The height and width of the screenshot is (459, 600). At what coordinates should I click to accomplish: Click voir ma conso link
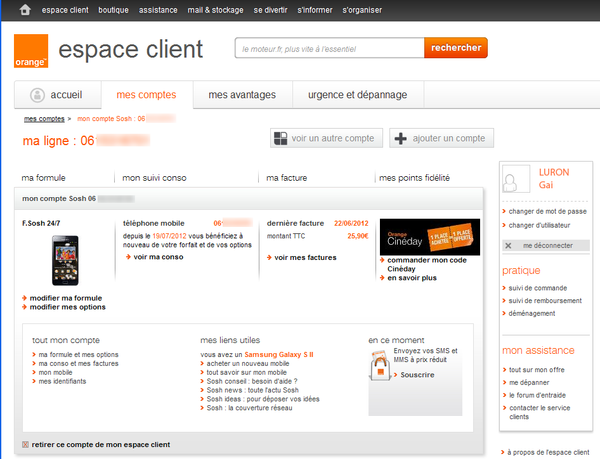pos(158,257)
